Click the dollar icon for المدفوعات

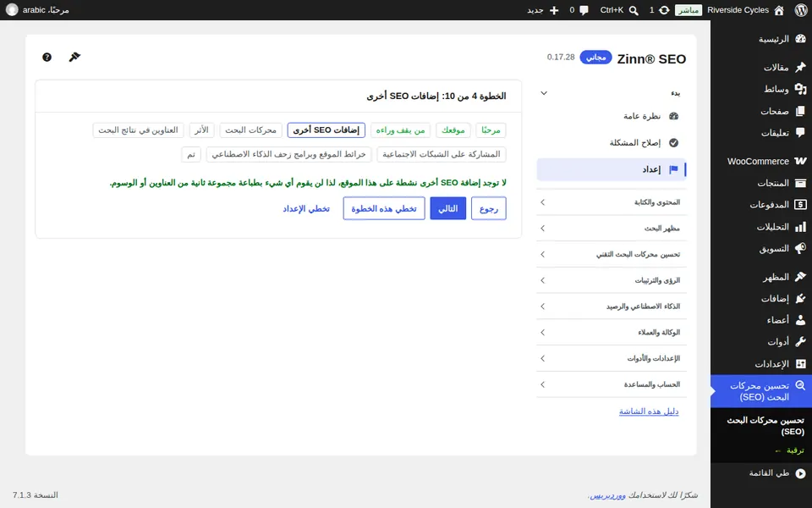tap(801, 205)
